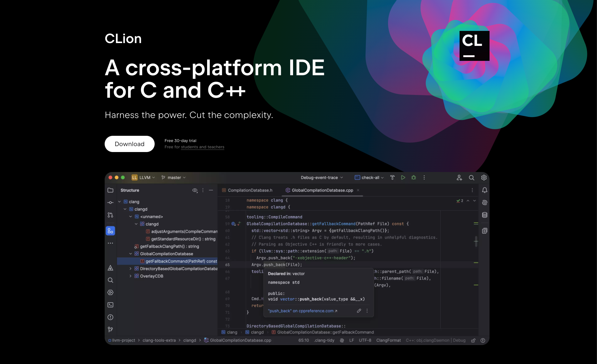Click the Search Everywhere magnifier icon
The width and height of the screenshot is (597, 364).
(471, 178)
